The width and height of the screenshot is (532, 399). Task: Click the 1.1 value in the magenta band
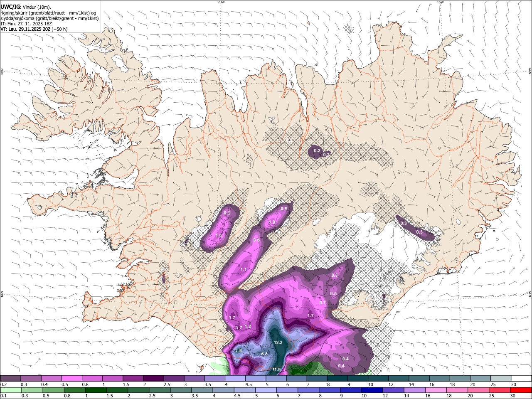pos(244,270)
